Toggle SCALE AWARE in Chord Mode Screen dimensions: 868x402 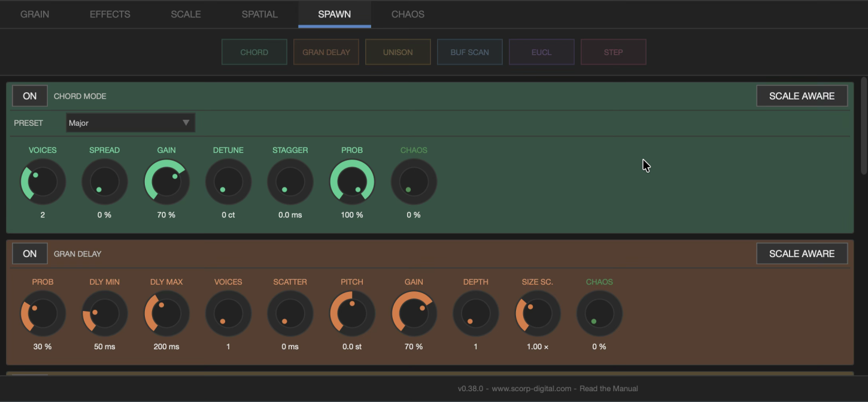pos(802,96)
